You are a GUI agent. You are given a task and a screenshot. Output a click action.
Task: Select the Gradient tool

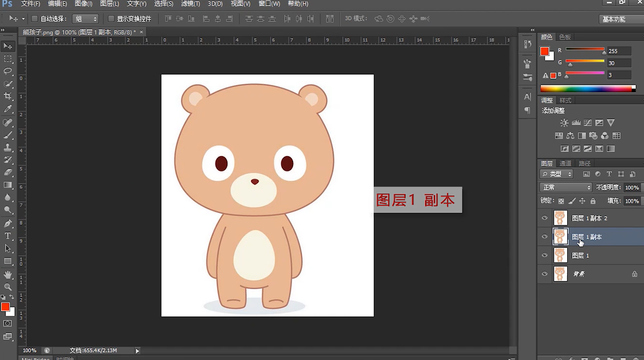point(8,185)
